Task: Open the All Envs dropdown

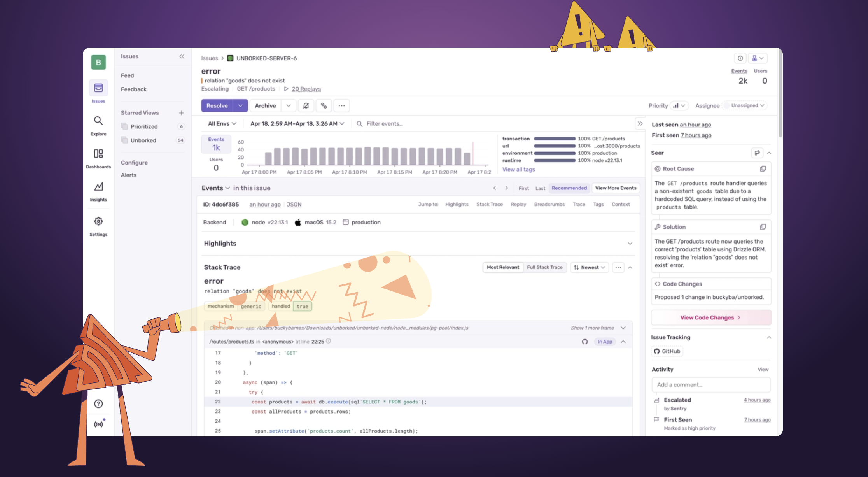Action: pyautogui.click(x=222, y=124)
